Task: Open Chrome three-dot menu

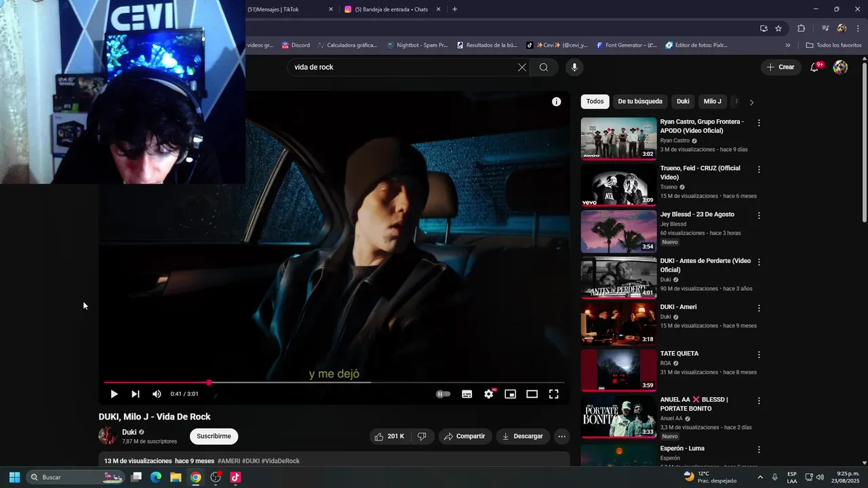Action: click(x=859, y=28)
